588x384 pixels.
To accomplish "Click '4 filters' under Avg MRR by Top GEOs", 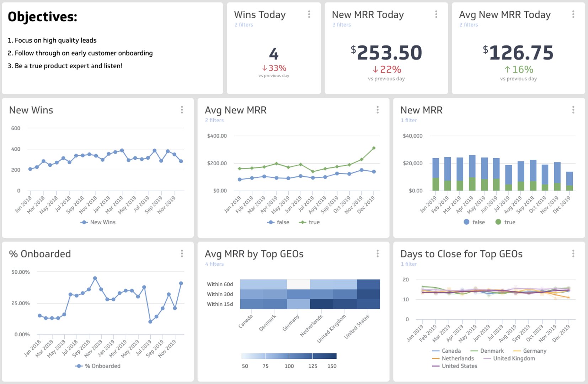I will pos(214,264).
